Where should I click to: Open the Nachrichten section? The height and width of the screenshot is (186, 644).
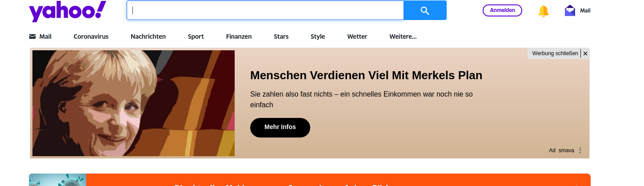(148, 36)
